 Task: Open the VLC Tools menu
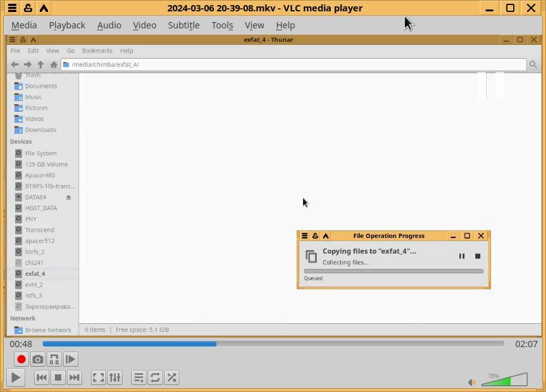222,25
